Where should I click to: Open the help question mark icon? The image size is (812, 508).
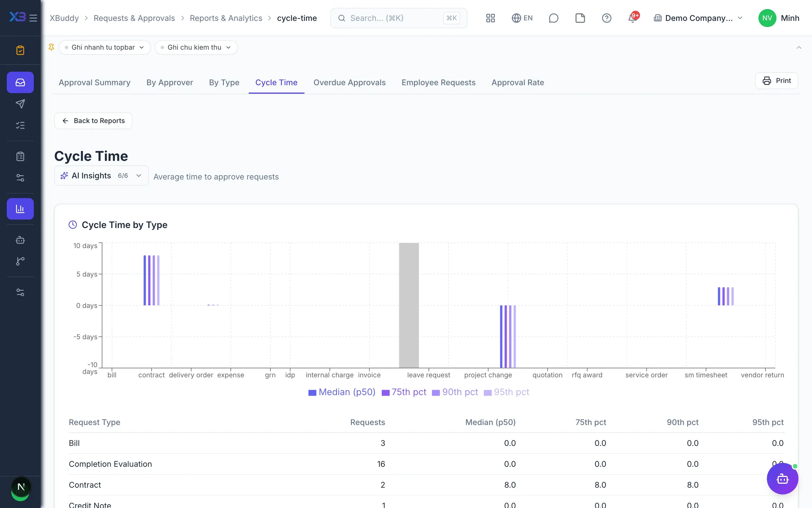click(x=607, y=18)
